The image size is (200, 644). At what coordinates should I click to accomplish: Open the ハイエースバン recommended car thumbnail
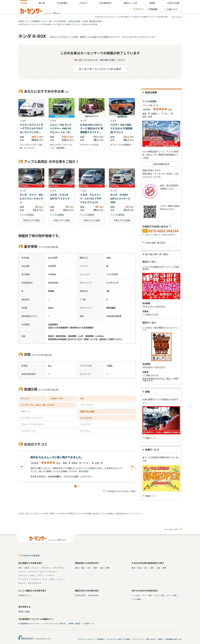[x=31, y=107]
